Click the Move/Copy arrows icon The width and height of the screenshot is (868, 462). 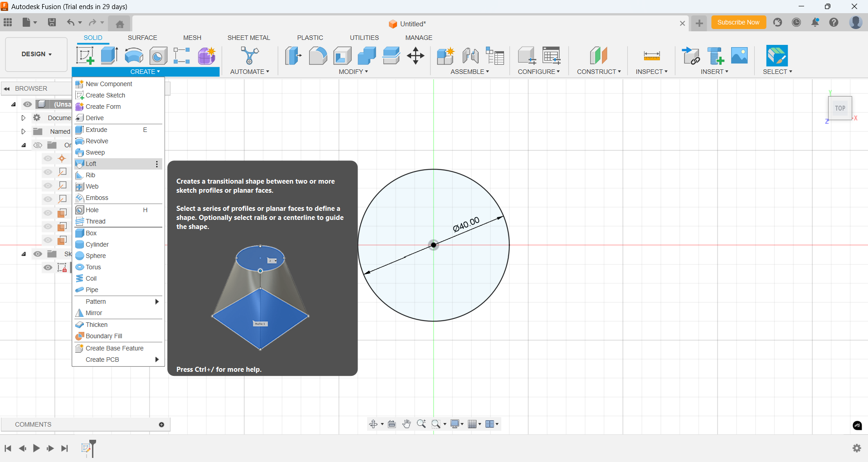click(x=415, y=56)
